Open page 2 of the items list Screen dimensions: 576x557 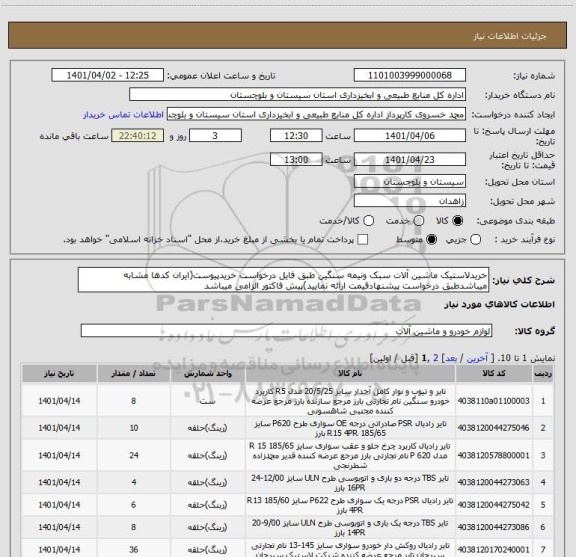pos(436,358)
